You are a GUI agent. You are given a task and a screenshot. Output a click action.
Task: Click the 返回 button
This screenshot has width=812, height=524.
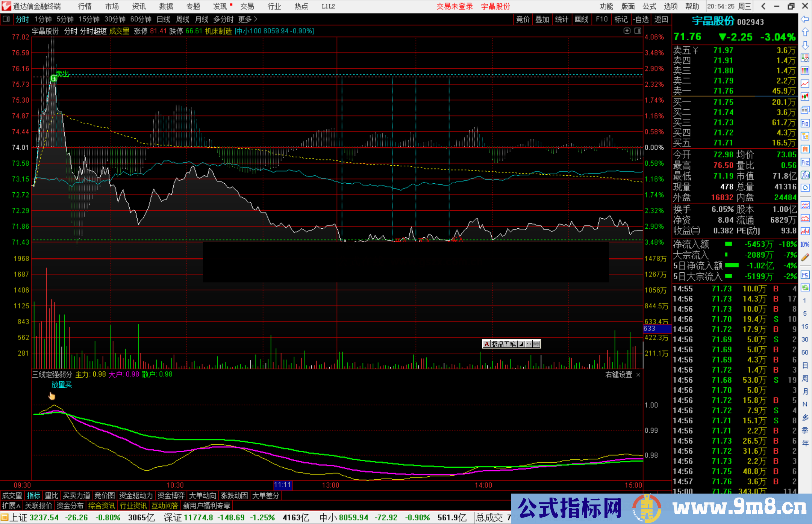coord(661,19)
